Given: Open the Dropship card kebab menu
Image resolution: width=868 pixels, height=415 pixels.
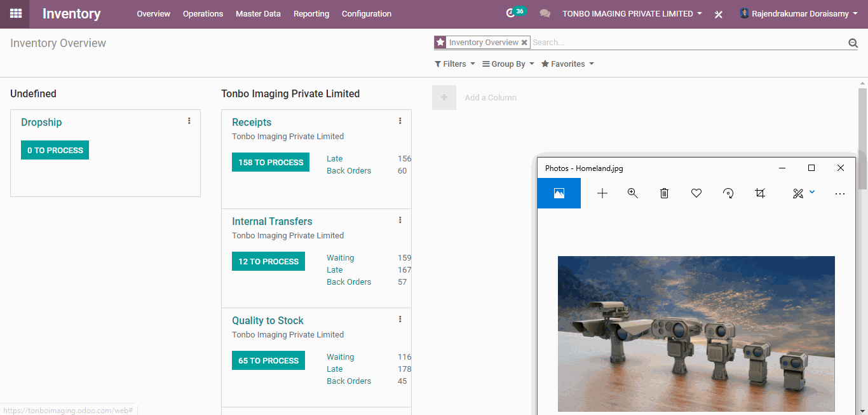Looking at the screenshot, I should tap(189, 121).
